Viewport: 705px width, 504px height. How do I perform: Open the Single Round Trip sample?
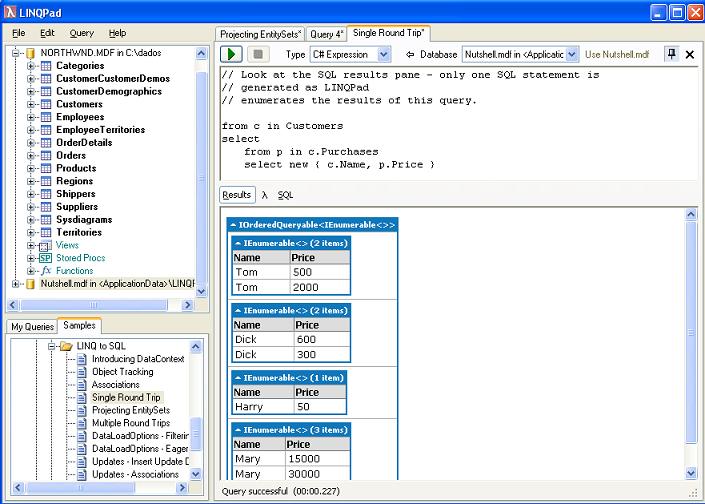pos(126,397)
